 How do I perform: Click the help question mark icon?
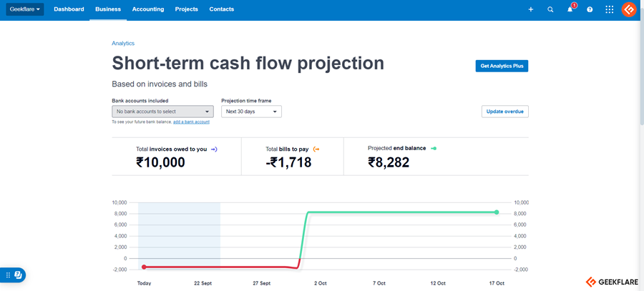590,9
